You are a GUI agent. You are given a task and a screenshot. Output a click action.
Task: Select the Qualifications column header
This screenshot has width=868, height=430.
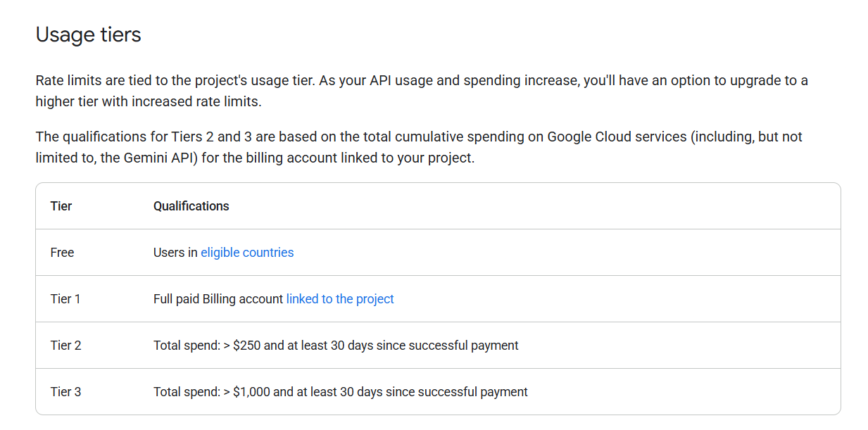coord(191,206)
